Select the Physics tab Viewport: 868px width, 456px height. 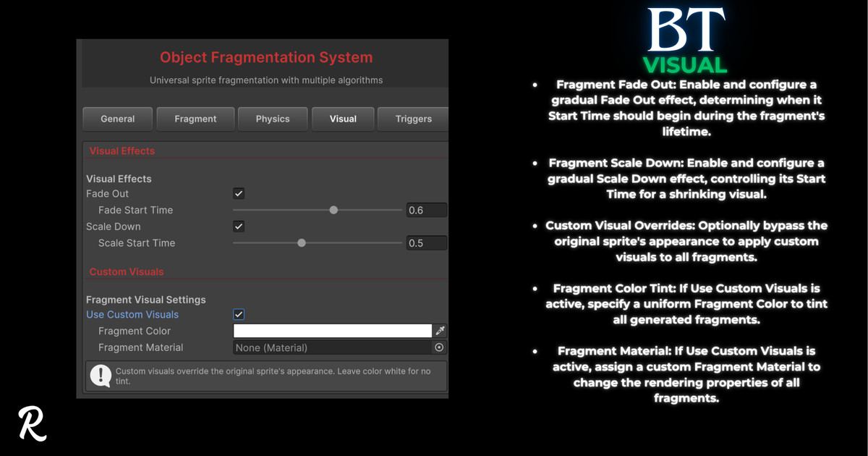(273, 119)
